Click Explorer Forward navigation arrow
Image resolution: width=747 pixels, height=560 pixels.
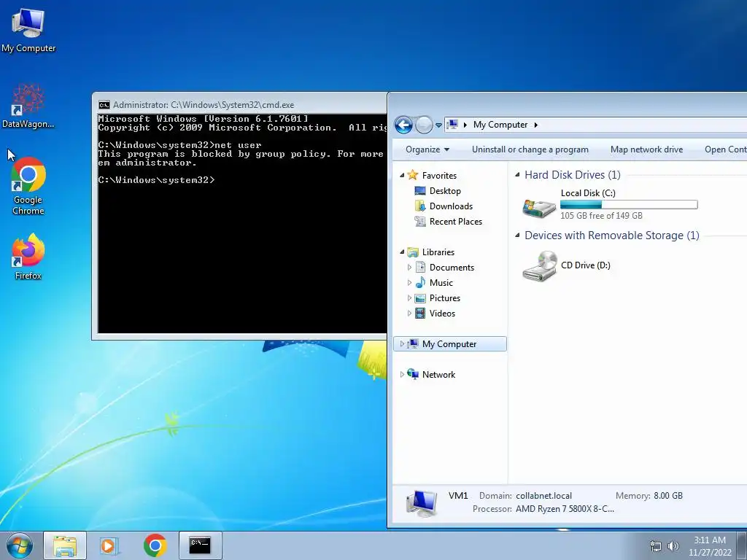click(424, 125)
